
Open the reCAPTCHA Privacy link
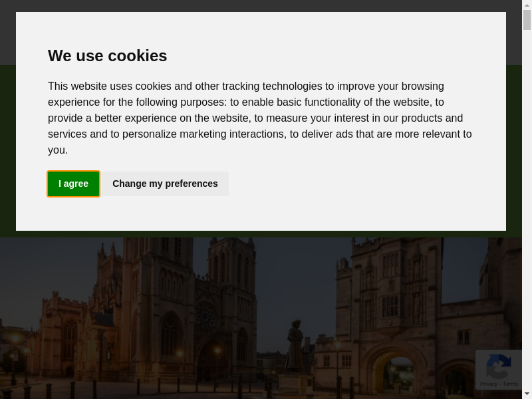[x=489, y=384]
